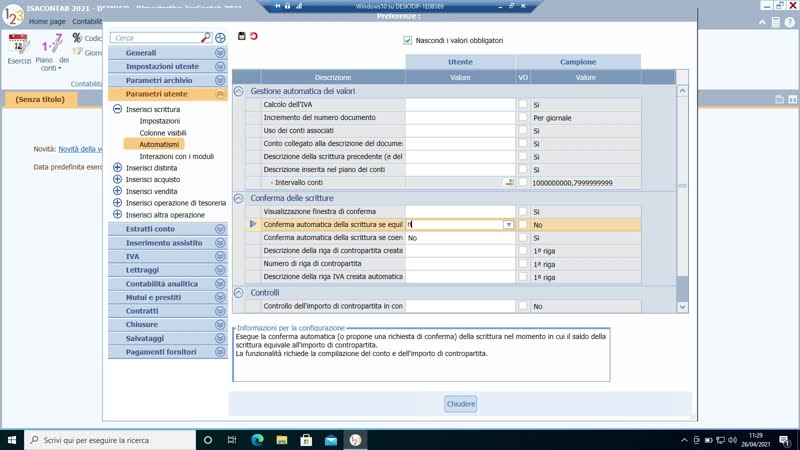
Task: Open Windows Start menu
Action: 12,440
